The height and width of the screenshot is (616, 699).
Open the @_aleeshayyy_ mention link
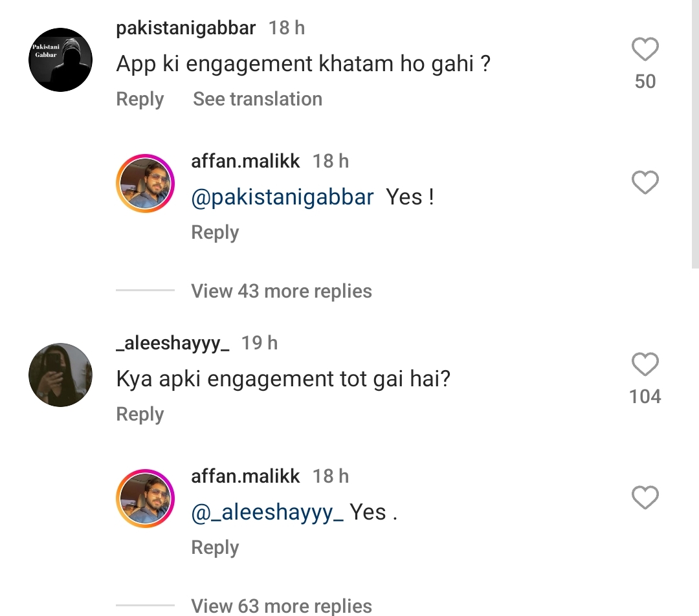[x=265, y=511]
